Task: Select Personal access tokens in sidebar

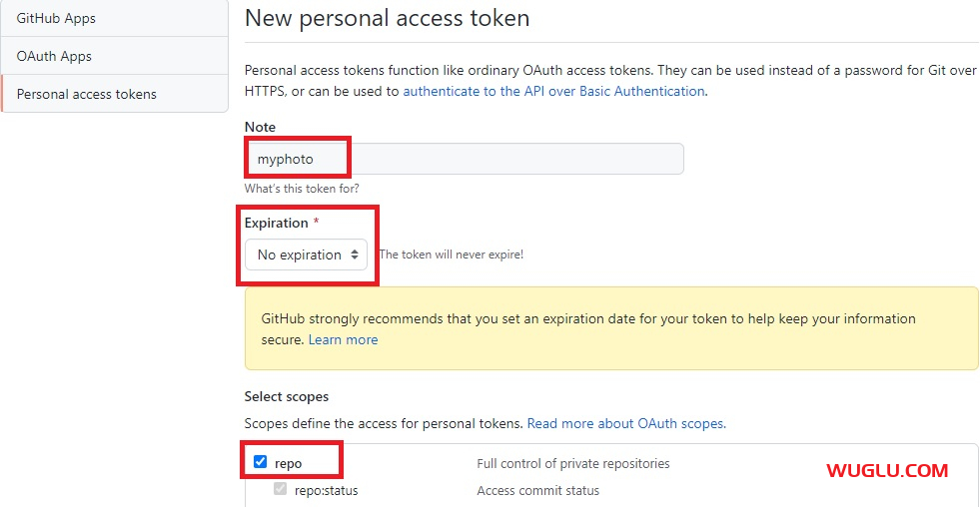Action: pos(87,94)
